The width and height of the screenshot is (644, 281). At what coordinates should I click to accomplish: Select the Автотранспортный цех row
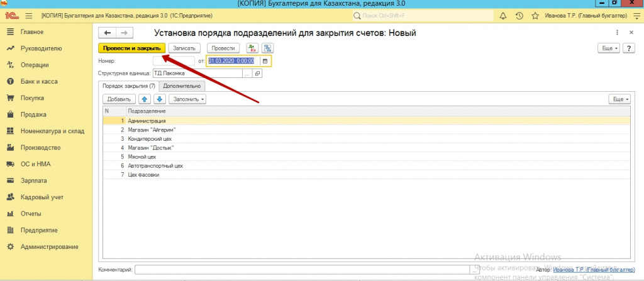pos(367,165)
